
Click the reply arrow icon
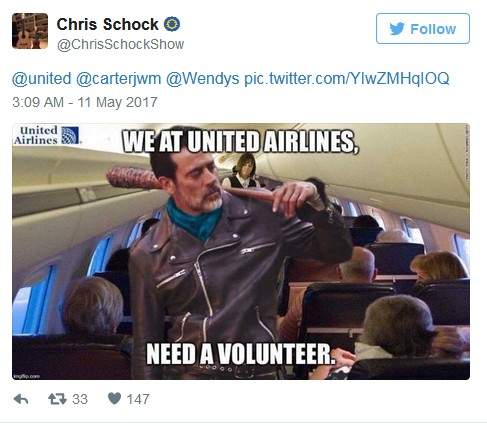click(21, 399)
